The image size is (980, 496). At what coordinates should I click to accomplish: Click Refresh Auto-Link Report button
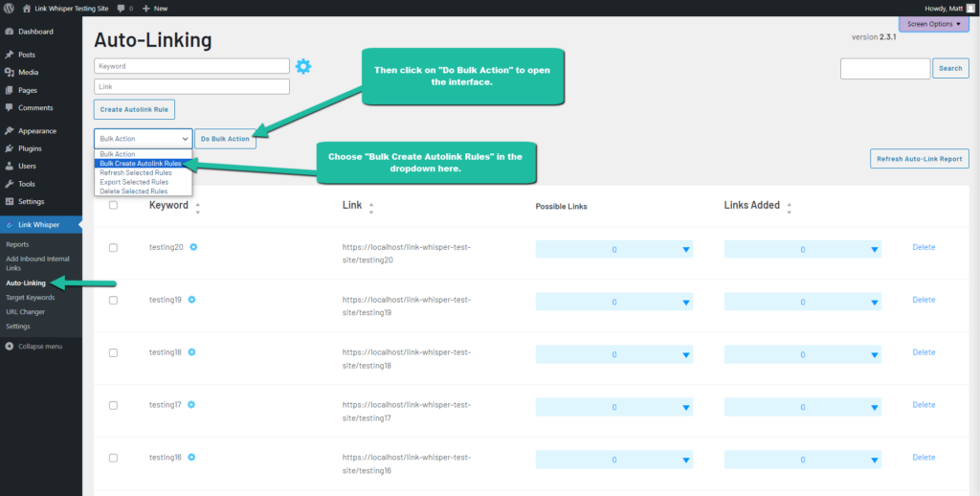920,159
